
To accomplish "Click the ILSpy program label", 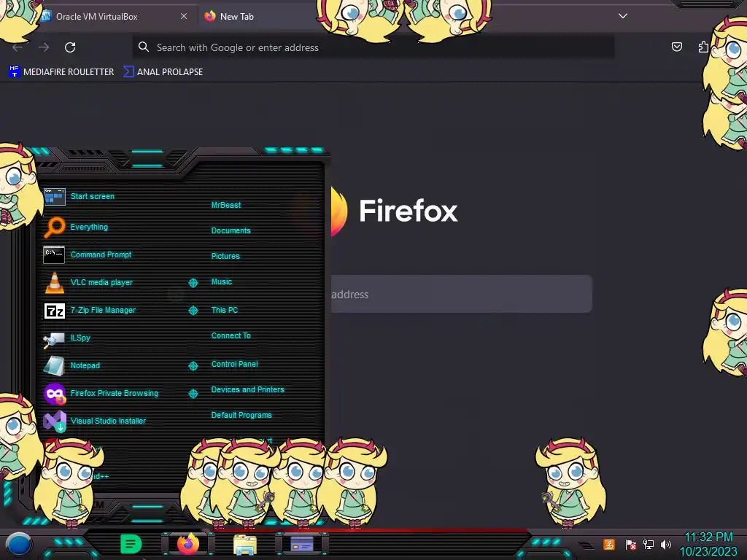I will click(80, 338).
